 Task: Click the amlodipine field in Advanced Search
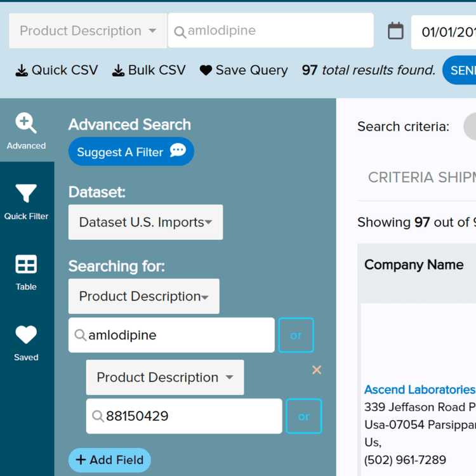pyautogui.click(x=171, y=335)
